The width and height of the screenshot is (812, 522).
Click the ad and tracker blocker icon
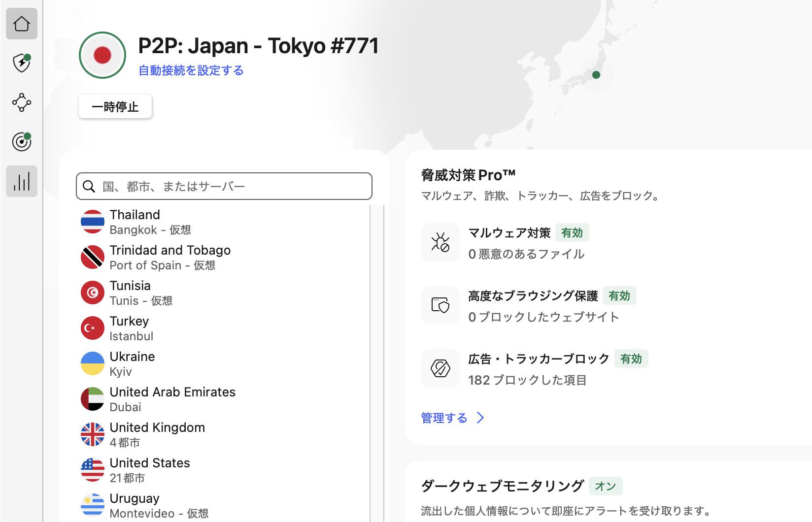[440, 368]
